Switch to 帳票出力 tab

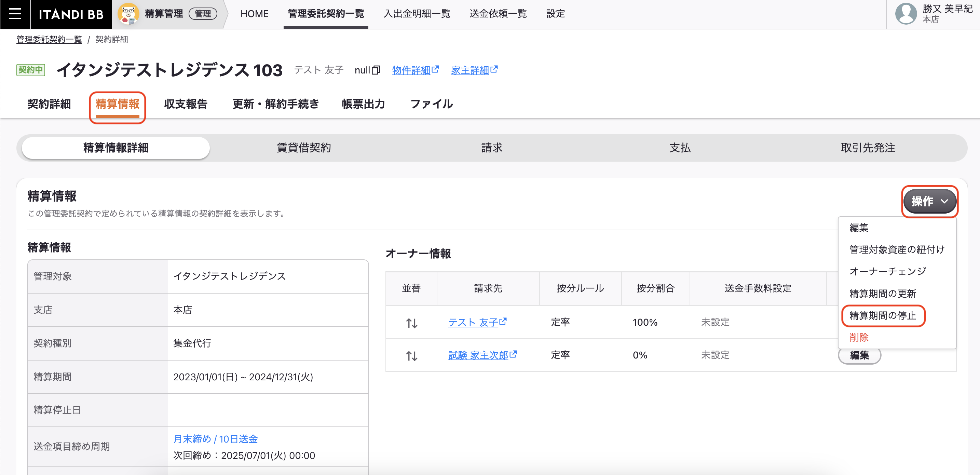click(x=363, y=104)
